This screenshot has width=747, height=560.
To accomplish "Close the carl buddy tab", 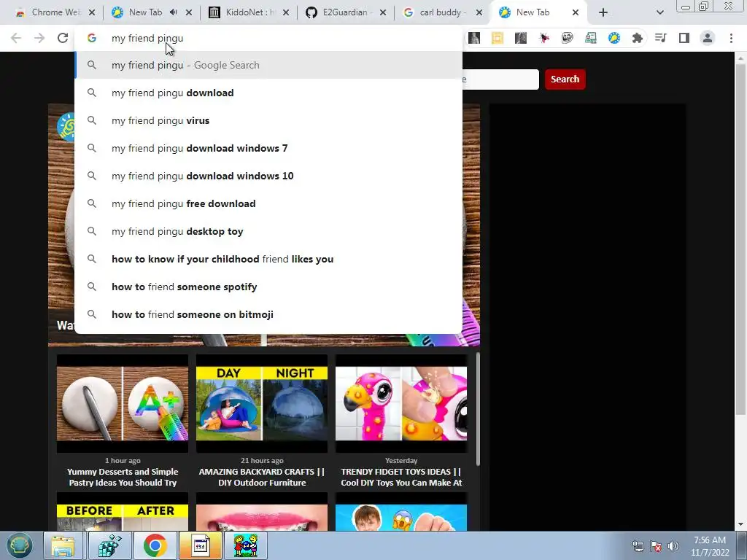I will (480, 12).
